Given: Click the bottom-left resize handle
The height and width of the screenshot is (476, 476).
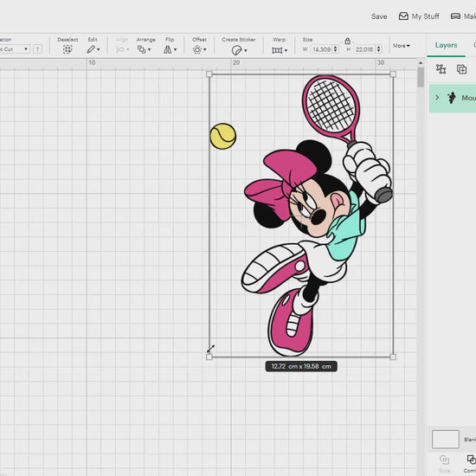Looking at the screenshot, I should tap(209, 357).
